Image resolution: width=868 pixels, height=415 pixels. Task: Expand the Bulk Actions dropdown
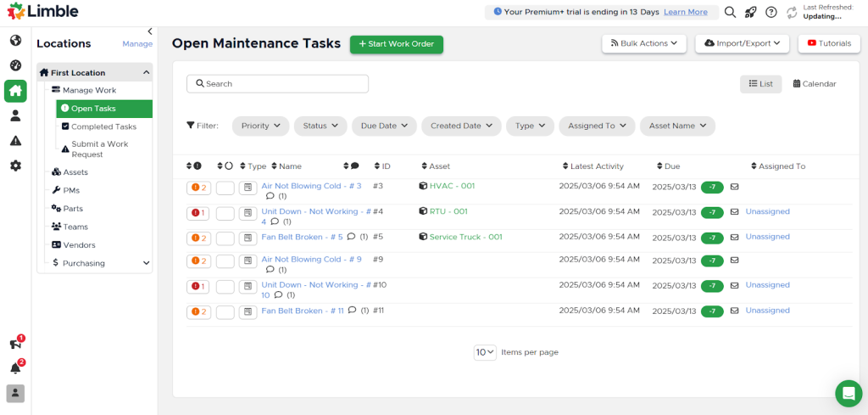click(644, 43)
